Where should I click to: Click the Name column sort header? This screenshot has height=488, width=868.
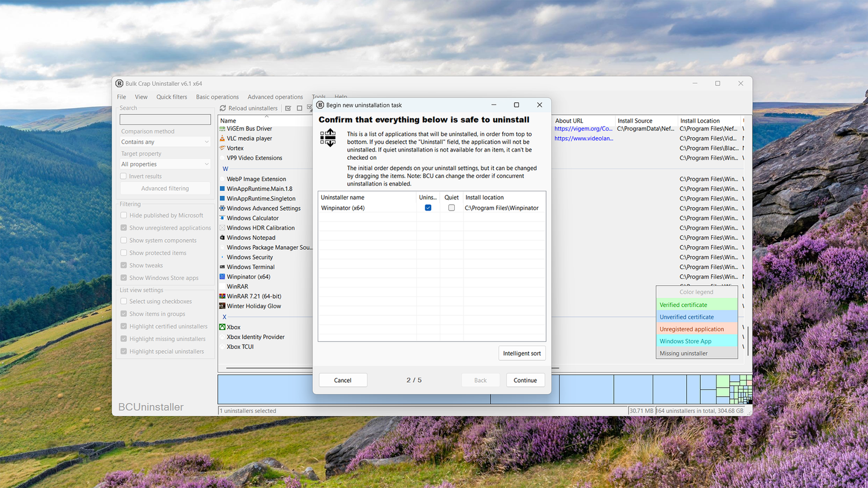point(265,121)
